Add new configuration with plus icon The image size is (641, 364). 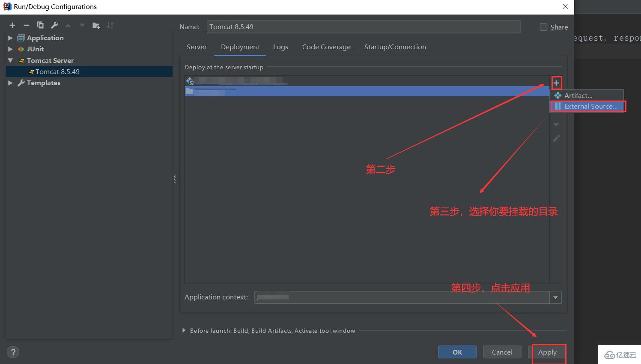coord(12,25)
